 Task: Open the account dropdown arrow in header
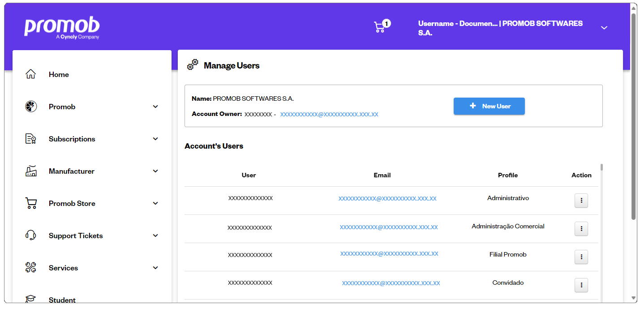point(604,28)
